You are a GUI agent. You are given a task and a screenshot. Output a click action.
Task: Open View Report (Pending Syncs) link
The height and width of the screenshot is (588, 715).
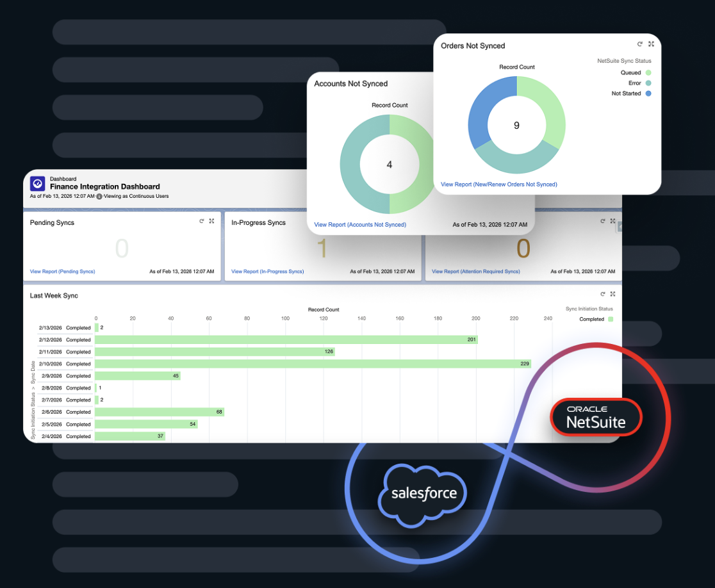[x=63, y=271]
